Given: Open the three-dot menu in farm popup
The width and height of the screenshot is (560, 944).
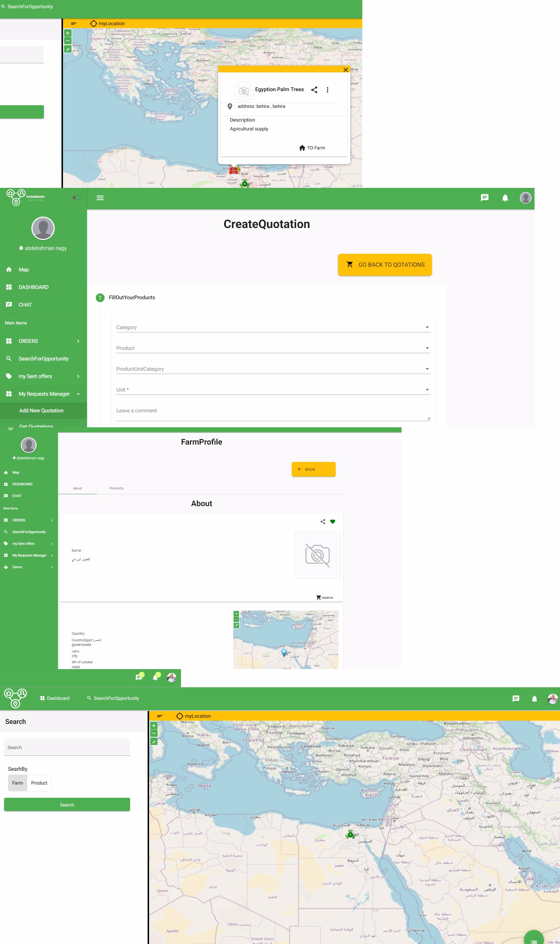Looking at the screenshot, I should click(327, 90).
